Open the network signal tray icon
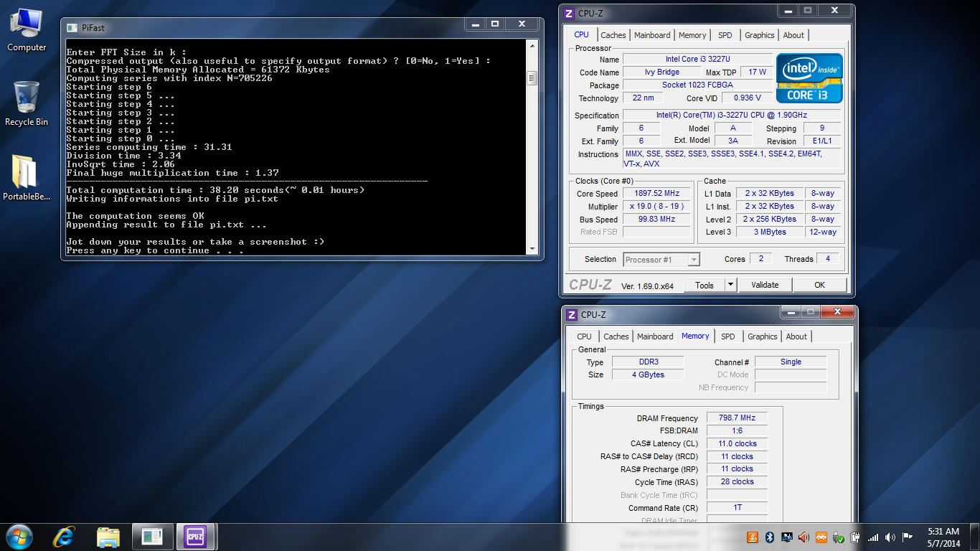Viewport: 980px width, 551px height. [873, 537]
